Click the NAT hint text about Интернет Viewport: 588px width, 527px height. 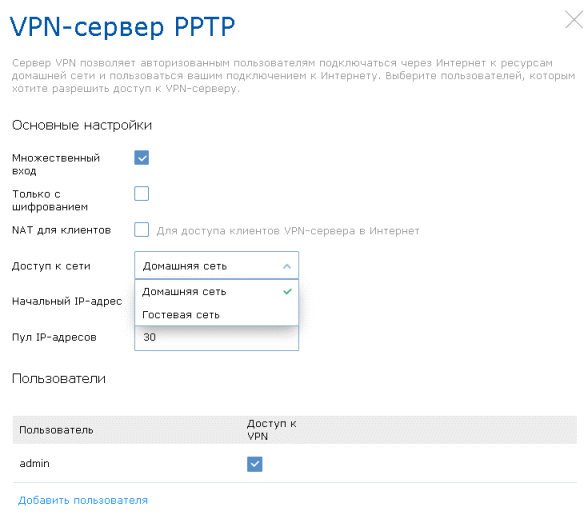(x=288, y=231)
